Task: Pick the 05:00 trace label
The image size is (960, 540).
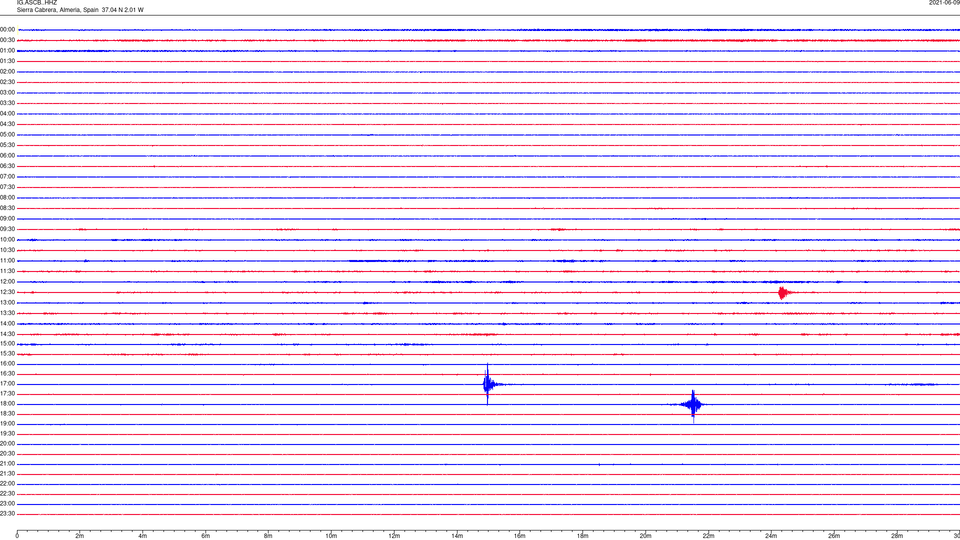Action: coord(7,135)
